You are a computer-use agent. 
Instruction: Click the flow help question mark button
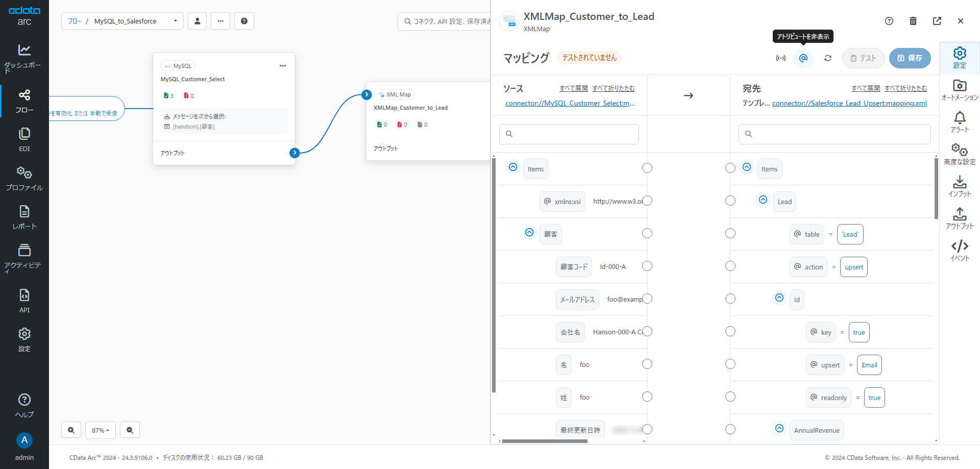click(244, 21)
